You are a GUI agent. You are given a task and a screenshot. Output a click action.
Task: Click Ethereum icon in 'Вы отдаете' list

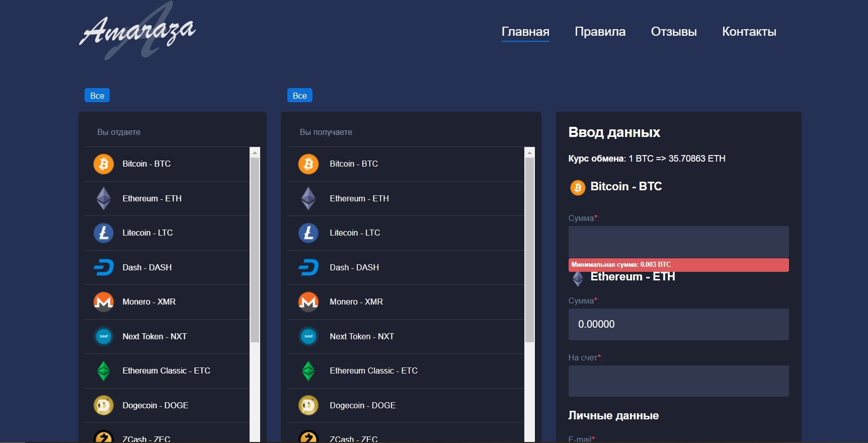[104, 198]
